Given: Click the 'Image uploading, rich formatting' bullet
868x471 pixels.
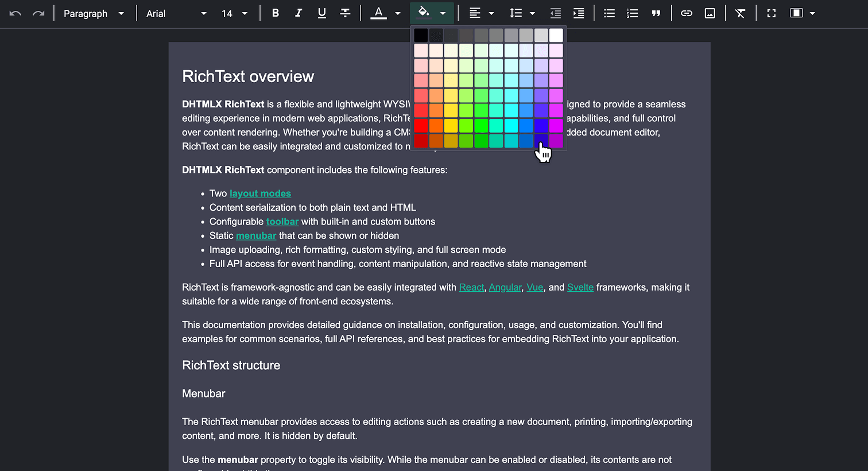Looking at the screenshot, I should [358, 250].
